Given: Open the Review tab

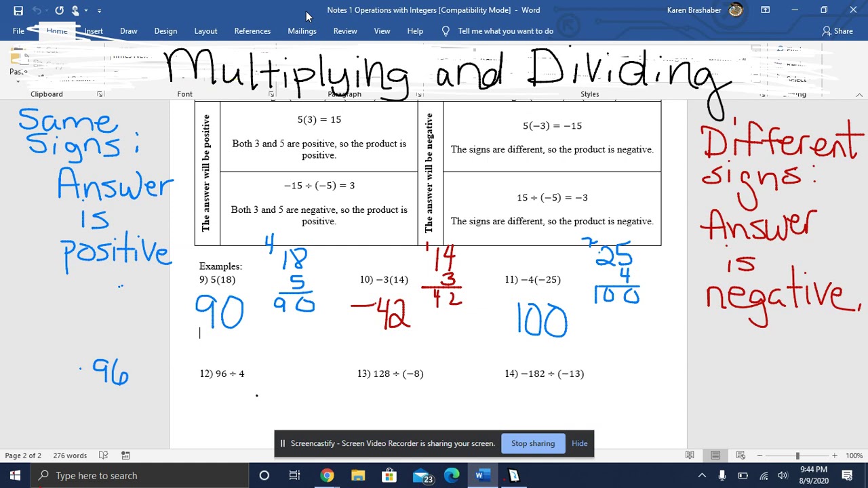Looking at the screenshot, I should tap(345, 31).
